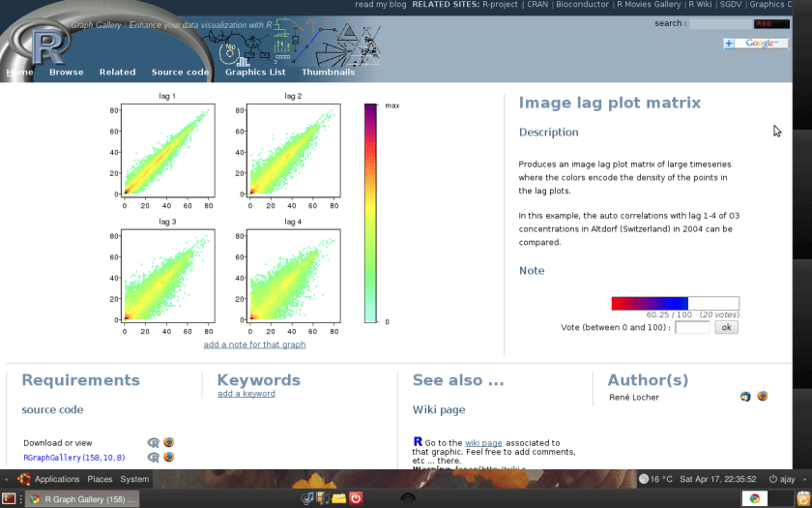Image resolution: width=812 pixels, height=508 pixels.
Task: Open the Places menu in the system panel
Action: click(x=100, y=479)
